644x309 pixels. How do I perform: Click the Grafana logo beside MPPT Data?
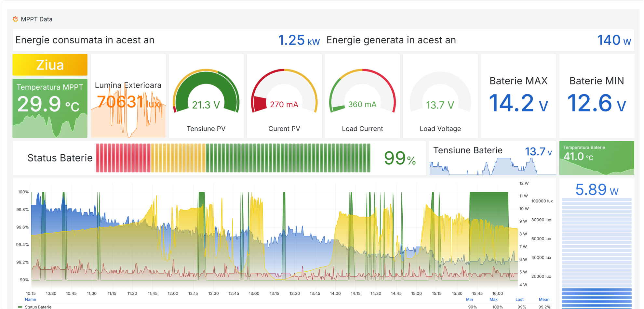[x=15, y=19]
